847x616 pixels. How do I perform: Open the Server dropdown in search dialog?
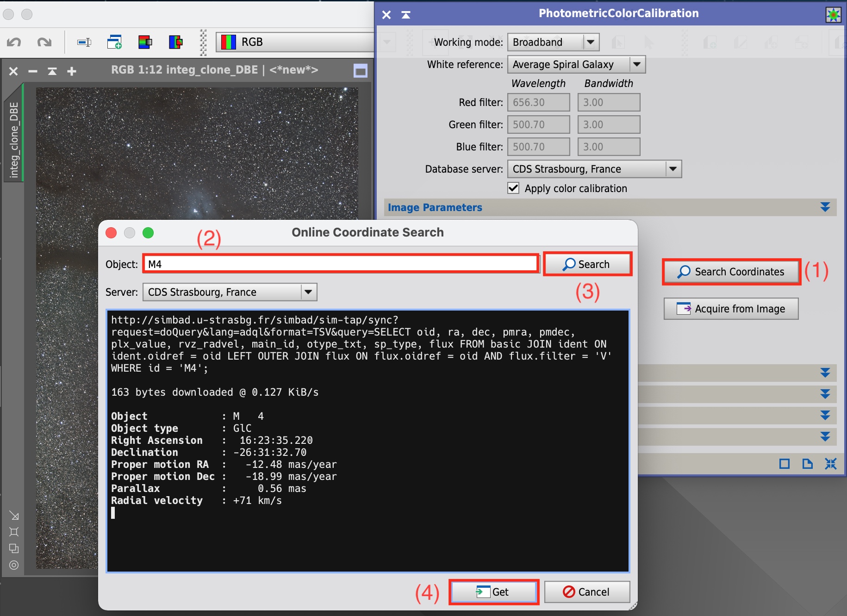pyautogui.click(x=230, y=292)
